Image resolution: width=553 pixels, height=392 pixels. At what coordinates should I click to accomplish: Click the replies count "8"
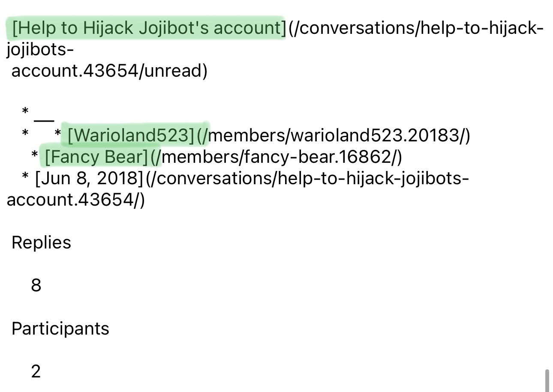(x=36, y=285)
